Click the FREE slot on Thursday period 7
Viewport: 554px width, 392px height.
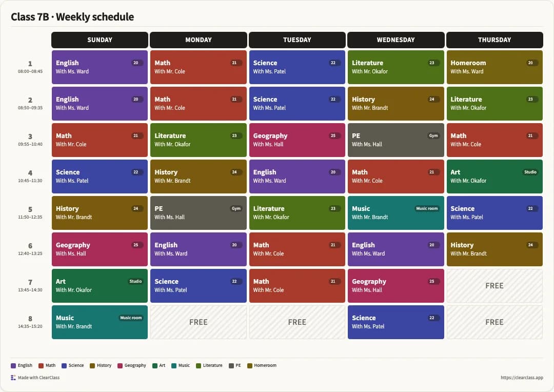pos(494,286)
